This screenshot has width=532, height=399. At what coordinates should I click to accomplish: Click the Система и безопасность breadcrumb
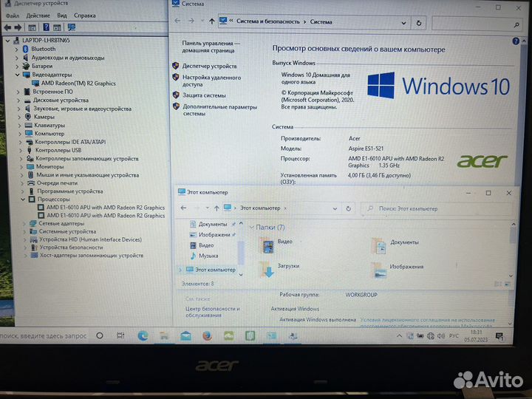point(268,21)
